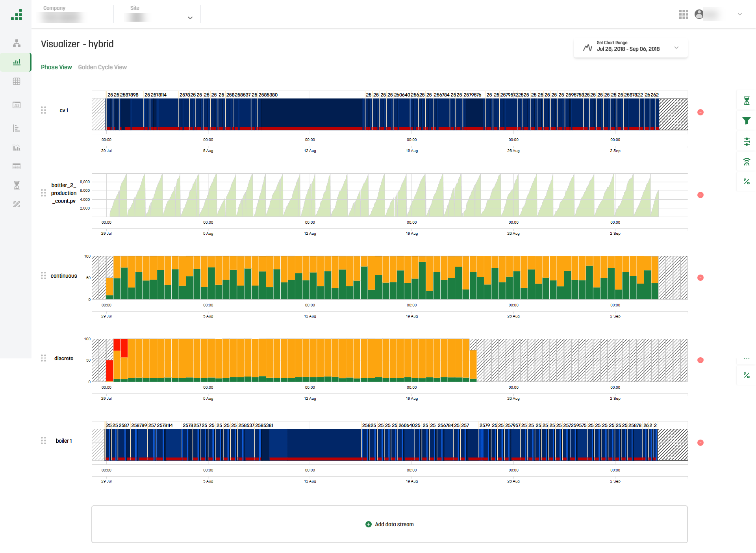Screen dimensions: 756x553
Task: Open the histogram analytics sidebar icon
Action: point(17,148)
